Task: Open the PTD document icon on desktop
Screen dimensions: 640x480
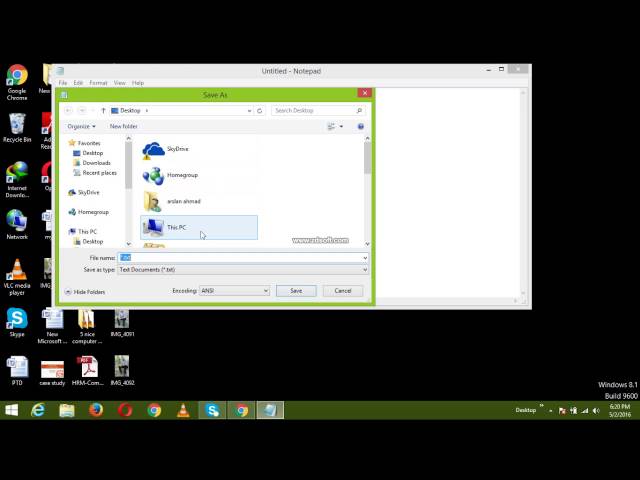Action: point(17,371)
